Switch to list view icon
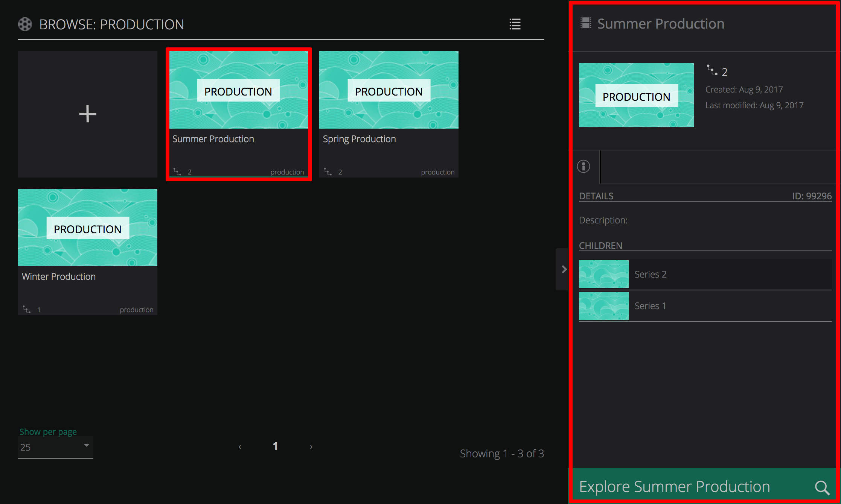Viewport: 841px width, 504px height. point(515,24)
